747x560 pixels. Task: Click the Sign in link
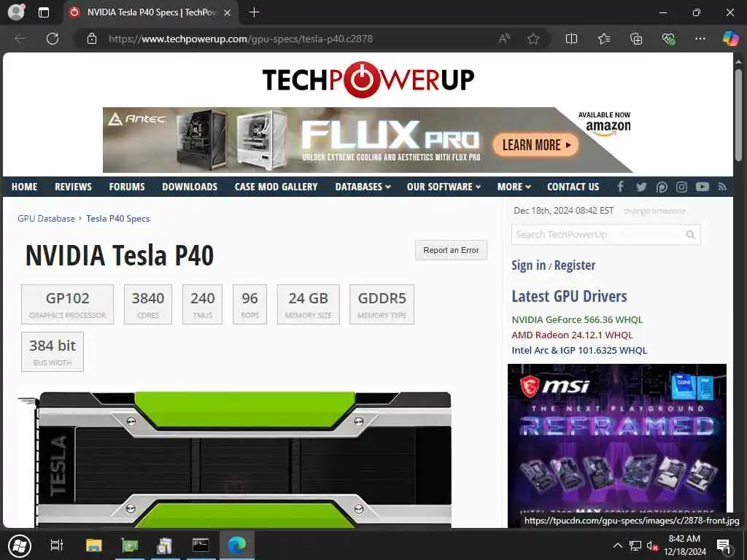tap(528, 265)
